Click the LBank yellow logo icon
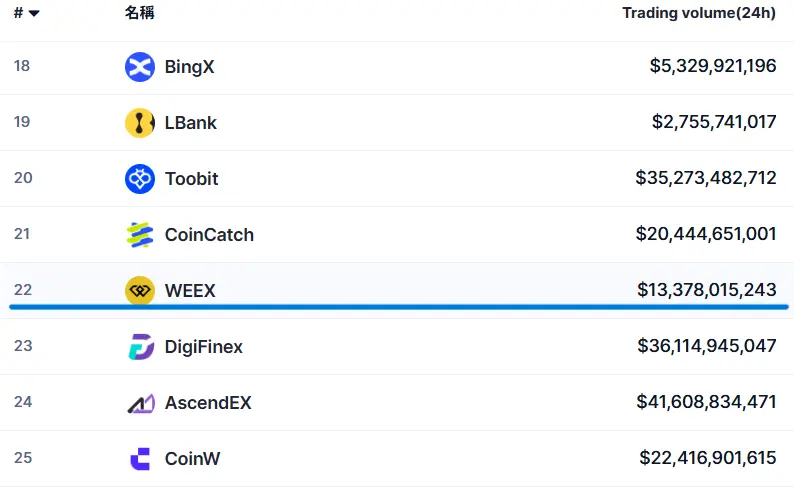 [x=140, y=122]
